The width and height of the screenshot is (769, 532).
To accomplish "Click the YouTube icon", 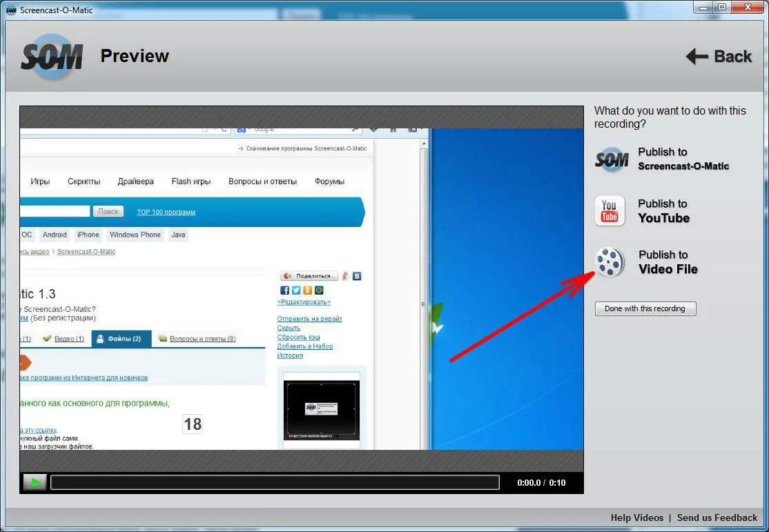I will (x=610, y=211).
